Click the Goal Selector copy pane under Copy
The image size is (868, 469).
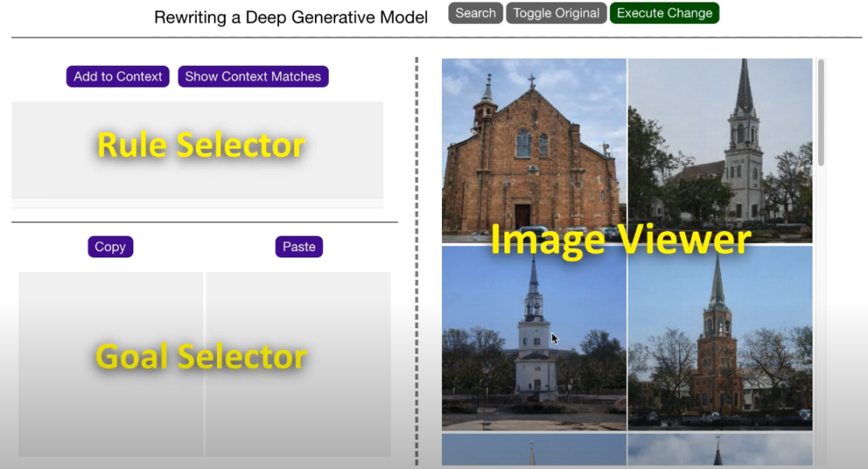[x=111, y=364]
